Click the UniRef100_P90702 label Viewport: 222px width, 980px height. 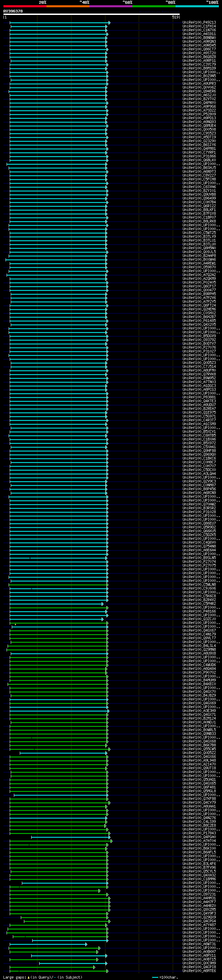(x=199, y=672)
